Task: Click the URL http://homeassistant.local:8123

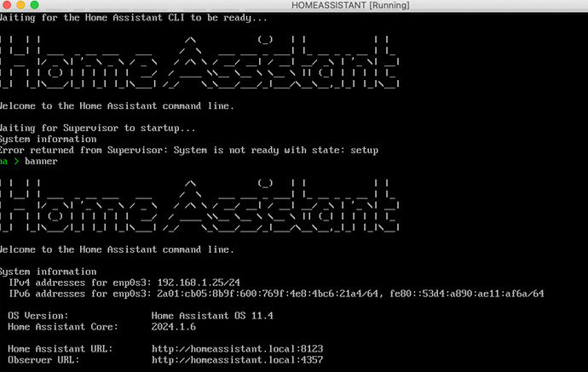Action: (x=238, y=349)
